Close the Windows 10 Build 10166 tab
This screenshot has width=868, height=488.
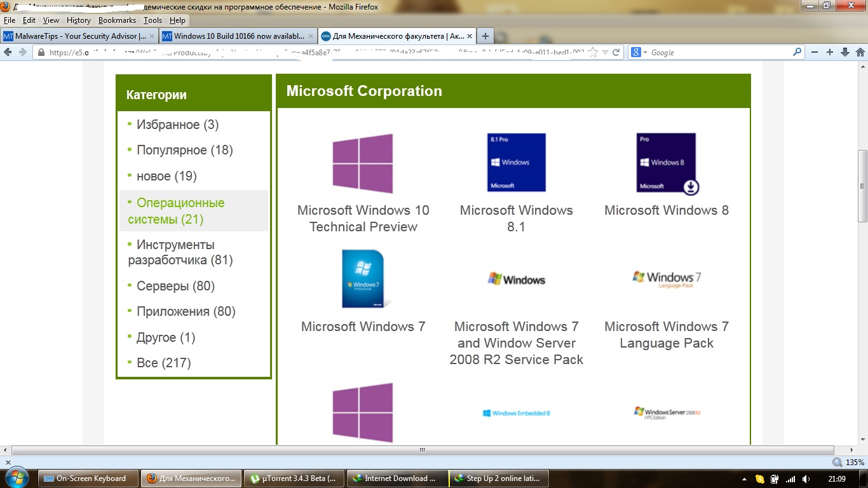pyautogui.click(x=311, y=36)
